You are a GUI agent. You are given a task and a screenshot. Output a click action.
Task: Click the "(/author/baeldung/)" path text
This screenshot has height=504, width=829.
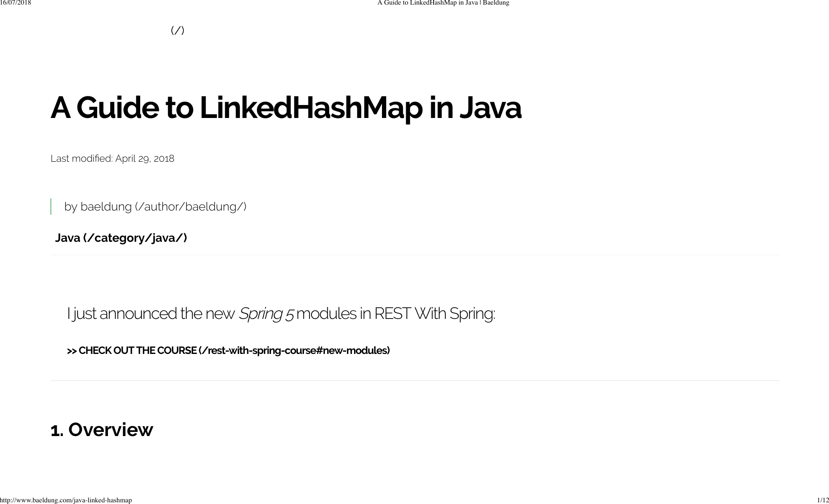tap(191, 207)
